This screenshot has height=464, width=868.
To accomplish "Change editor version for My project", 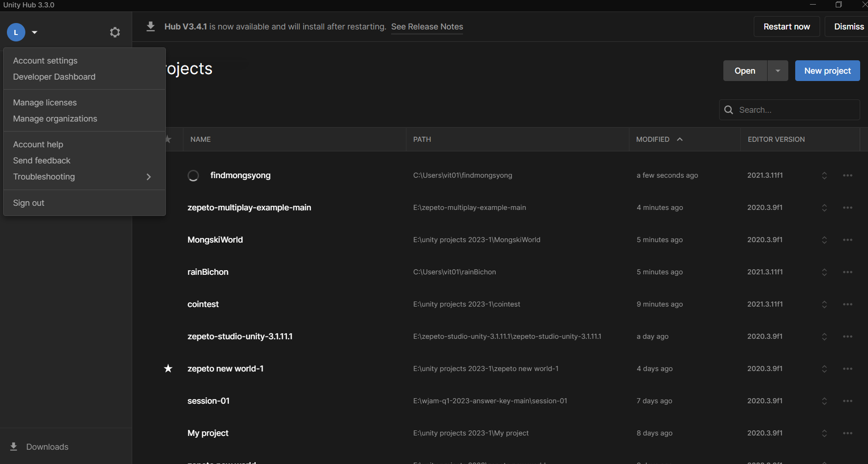I will tap(824, 433).
